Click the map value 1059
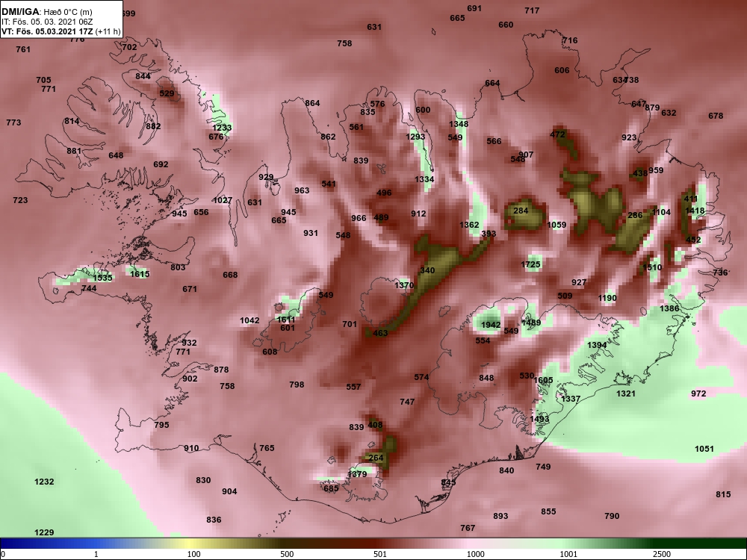The image size is (747, 560). coord(557,225)
